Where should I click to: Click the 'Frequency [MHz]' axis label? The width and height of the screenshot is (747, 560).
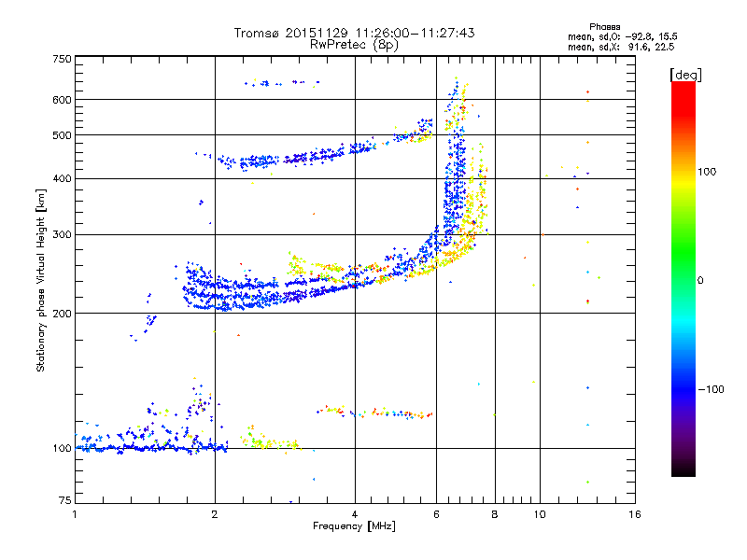click(354, 526)
